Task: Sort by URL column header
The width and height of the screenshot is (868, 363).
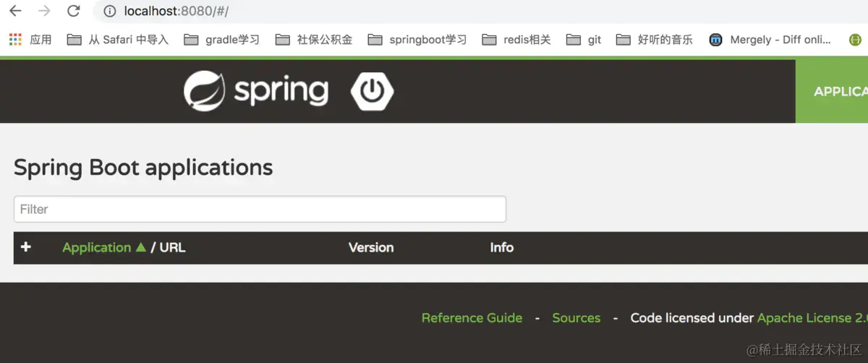Action: tap(172, 247)
